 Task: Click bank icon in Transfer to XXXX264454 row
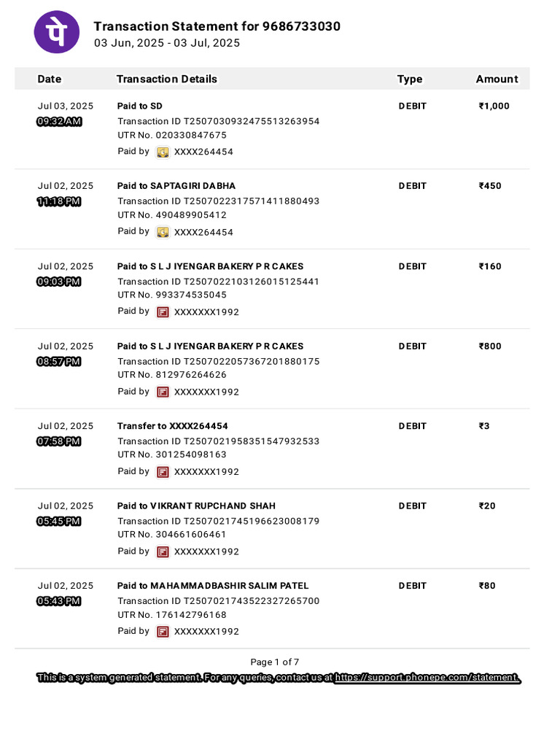pos(163,472)
